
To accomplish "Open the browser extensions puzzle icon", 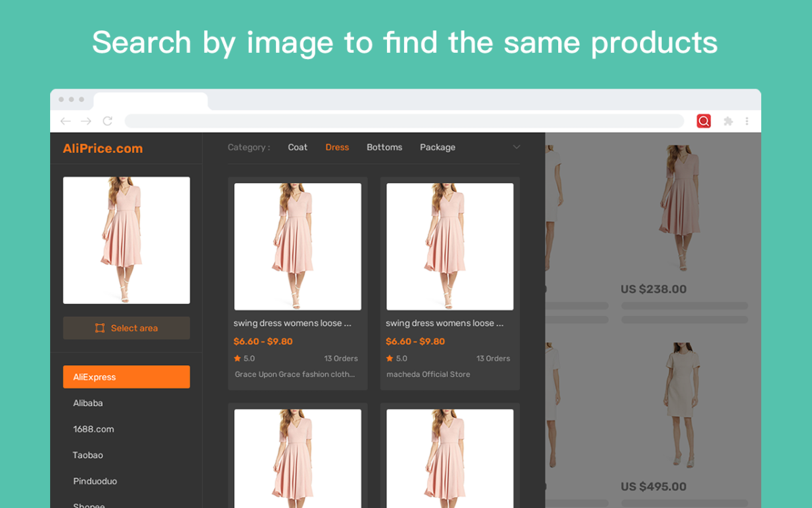I will 728,121.
